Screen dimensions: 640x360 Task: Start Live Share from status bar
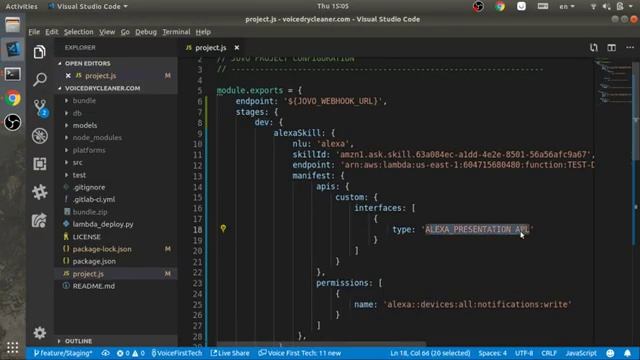230,353
